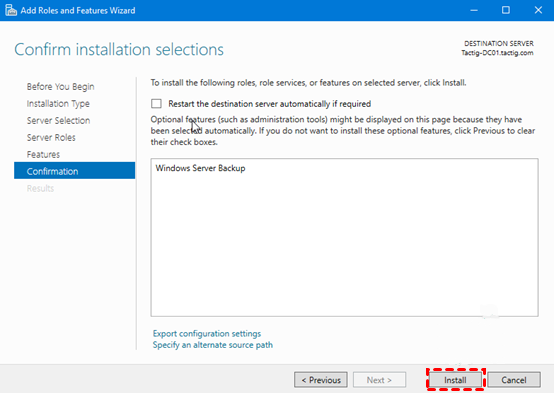Open Specify an alternate source path link
The image size is (554, 393).
(213, 345)
